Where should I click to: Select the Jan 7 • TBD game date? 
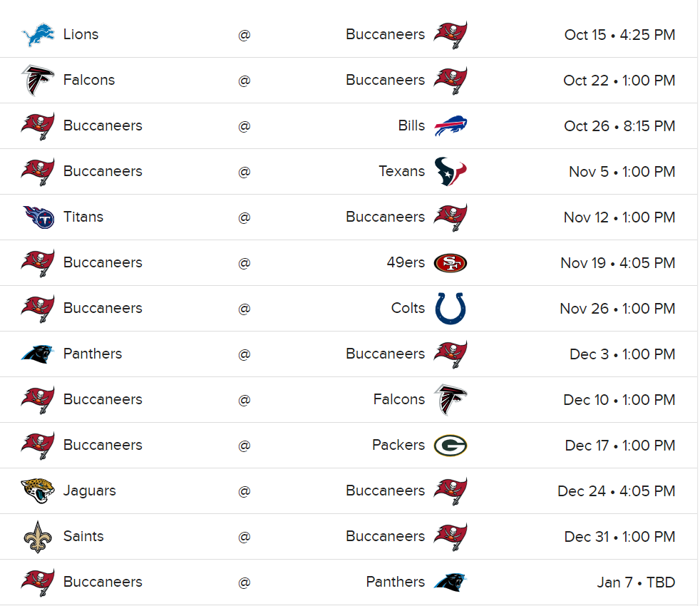[636, 582]
